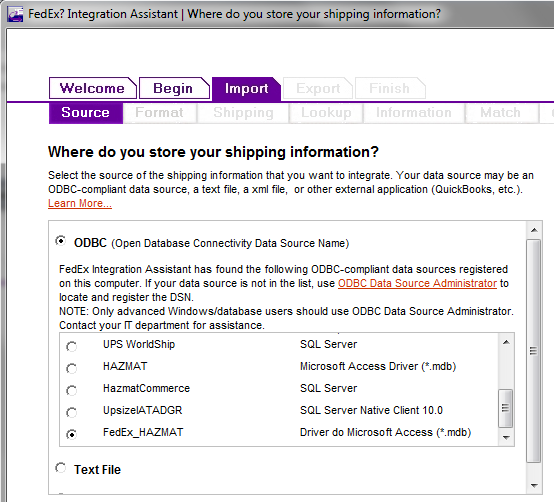Choose the FedEx_HAZMAT data source radio
The width and height of the screenshot is (554, 502).
[x=71, y=434]
